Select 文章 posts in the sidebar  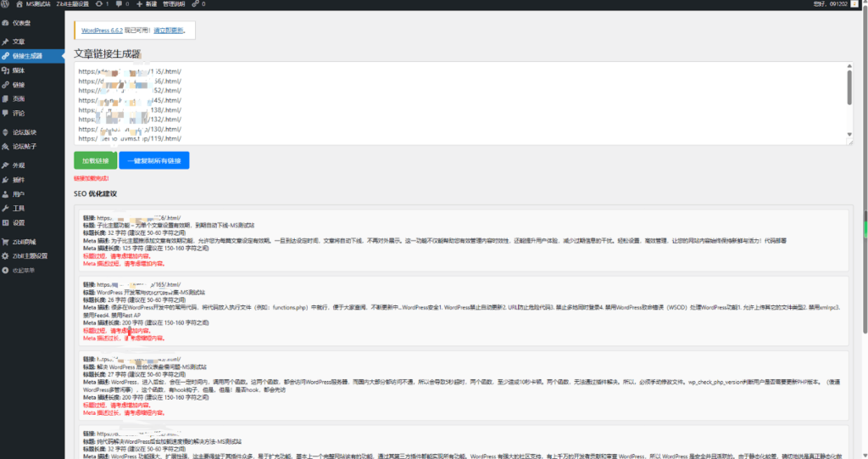(x=19, y=42)
